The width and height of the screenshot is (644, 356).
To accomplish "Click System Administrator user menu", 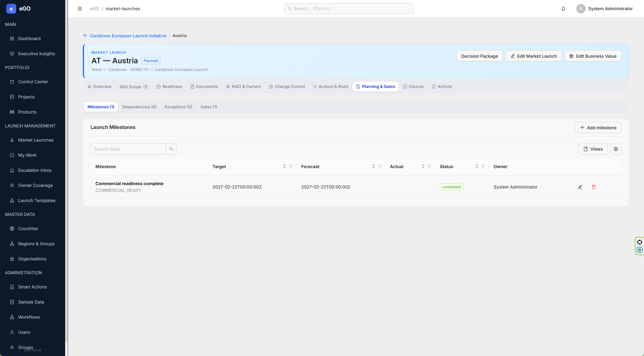I will pos(605,9).
